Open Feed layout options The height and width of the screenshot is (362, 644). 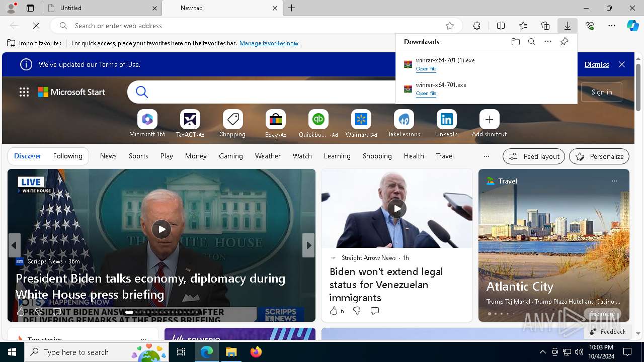(x=534, y=156)
